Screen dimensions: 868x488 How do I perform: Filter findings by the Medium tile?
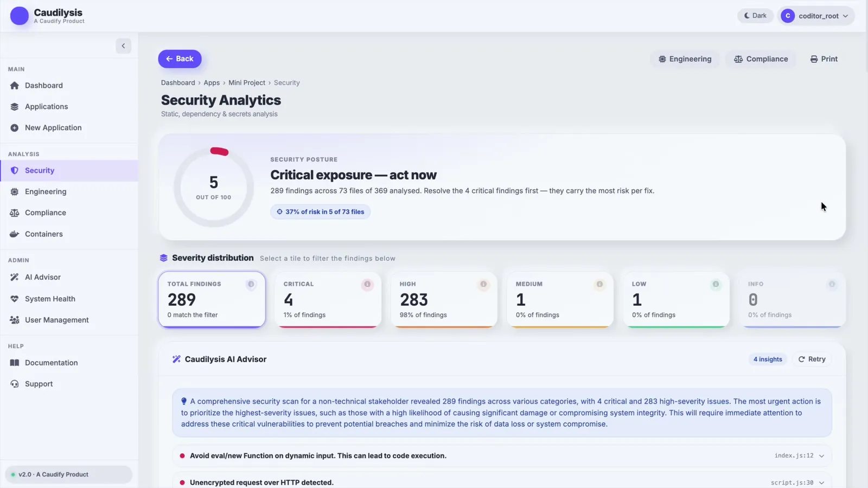[x=560, y=299]
